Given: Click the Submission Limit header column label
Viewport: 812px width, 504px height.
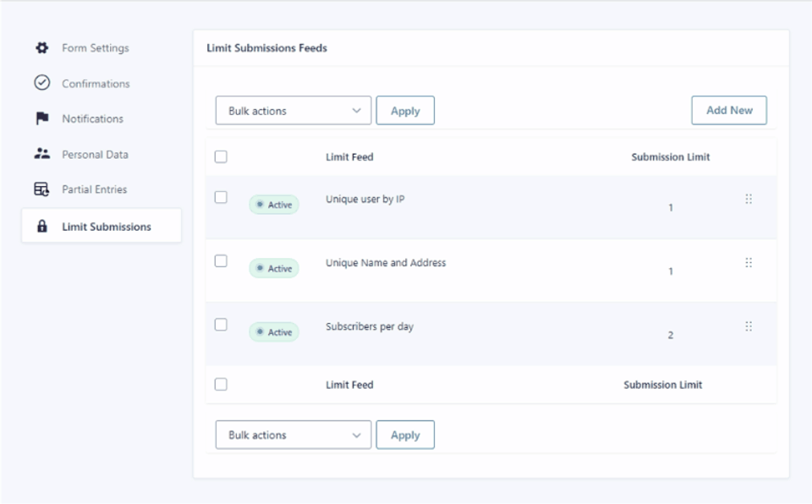Looking at the screenshot, I should (671, 157).
